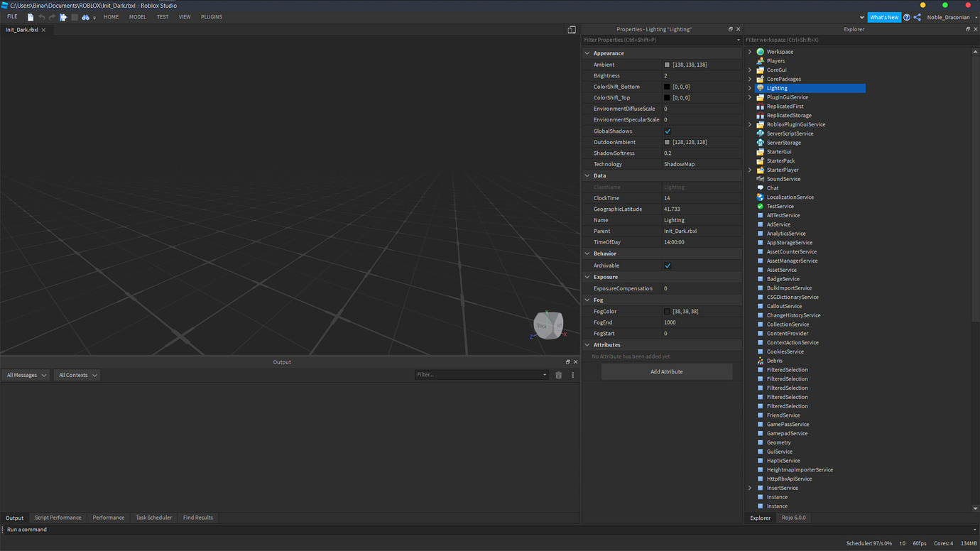Toggle the GlobalShadows checkbox
The height and width of the screenshot is (551, 980).
tap(666, 131)
